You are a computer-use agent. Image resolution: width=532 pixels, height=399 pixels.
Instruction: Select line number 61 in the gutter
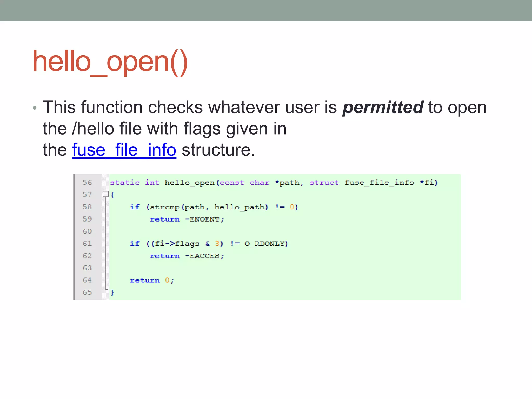pyautogui.click(x=87, y=243)
